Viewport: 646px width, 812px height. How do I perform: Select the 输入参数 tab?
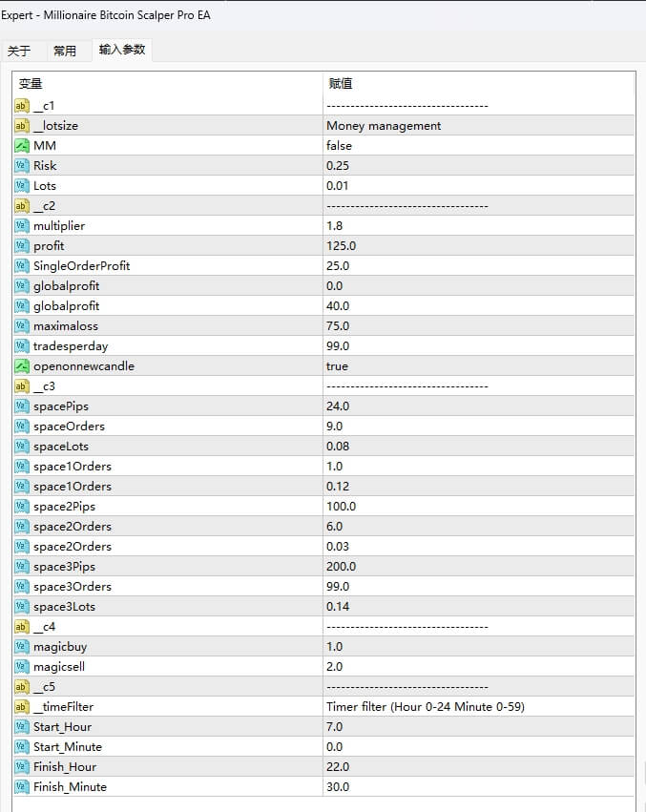[122, 50]
